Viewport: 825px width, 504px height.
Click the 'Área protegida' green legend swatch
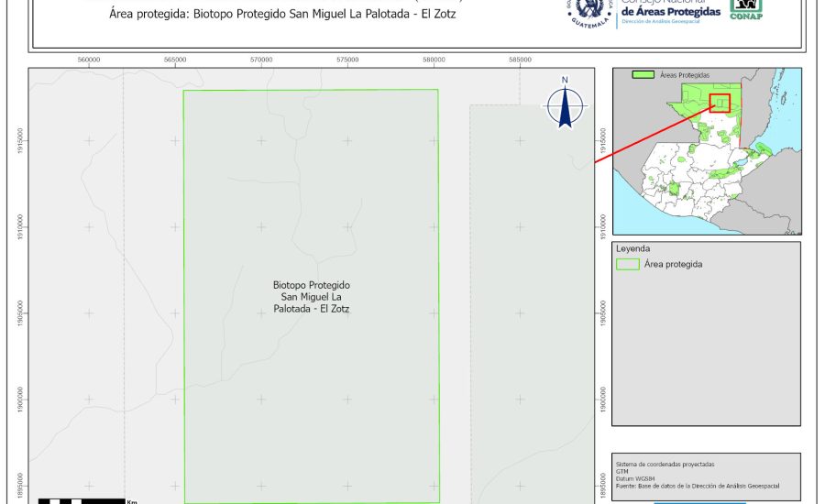coord(628,264)
